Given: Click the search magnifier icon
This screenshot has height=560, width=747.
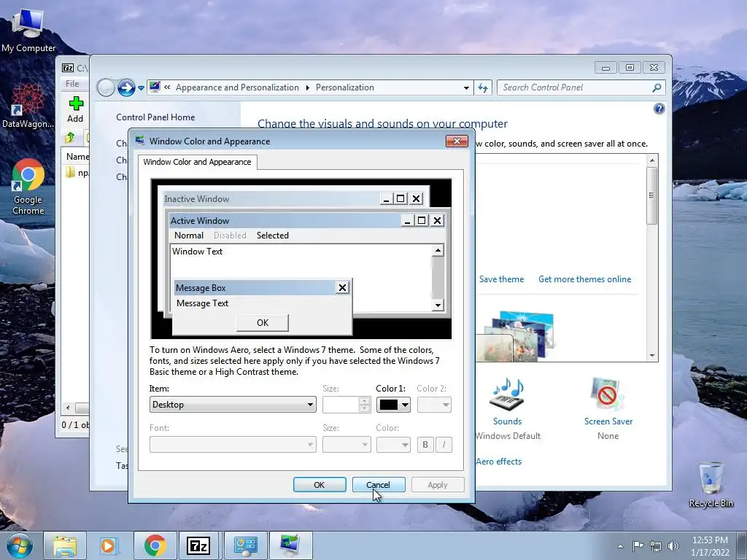Looking at the screenshot, I should coord(657,87).
